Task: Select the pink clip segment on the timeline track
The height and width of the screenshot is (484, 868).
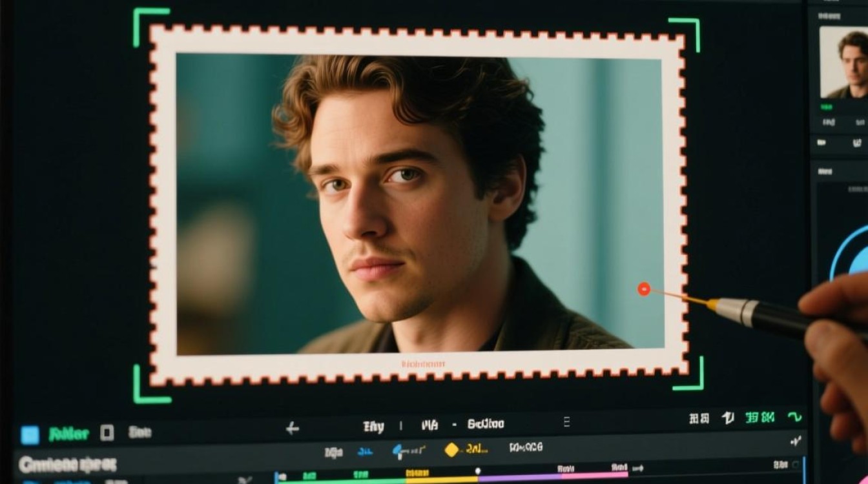Action: pyautogui.click(x=595, y=475)
